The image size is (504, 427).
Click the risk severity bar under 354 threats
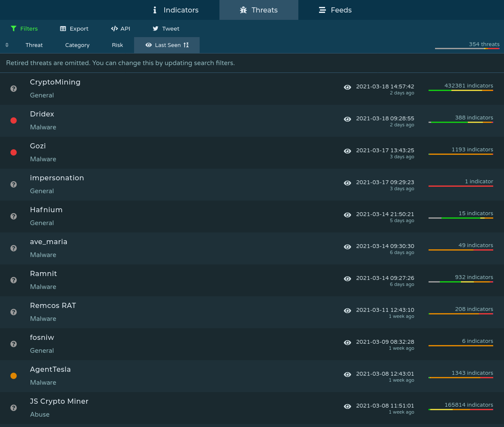pos(467,49)
